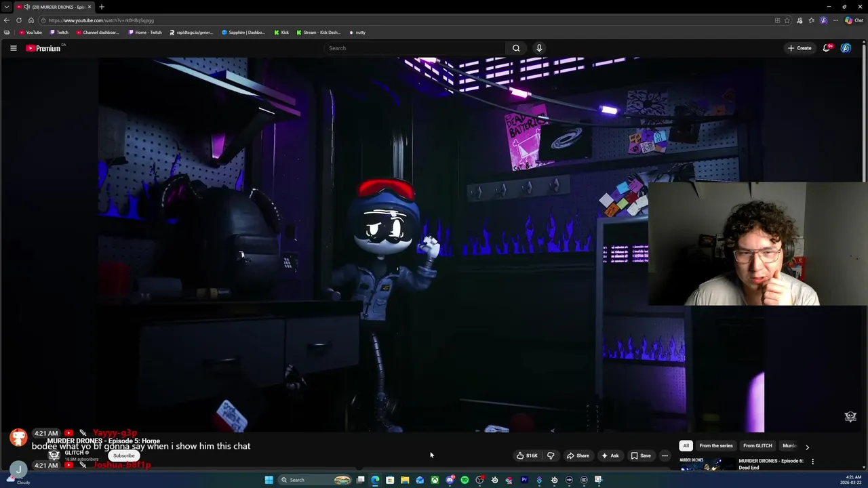The height and width of the screenshot is (488, 868).
Task: Open Xbox app from the taskbar
Action: pyautogui.click(x=435, y=480)
